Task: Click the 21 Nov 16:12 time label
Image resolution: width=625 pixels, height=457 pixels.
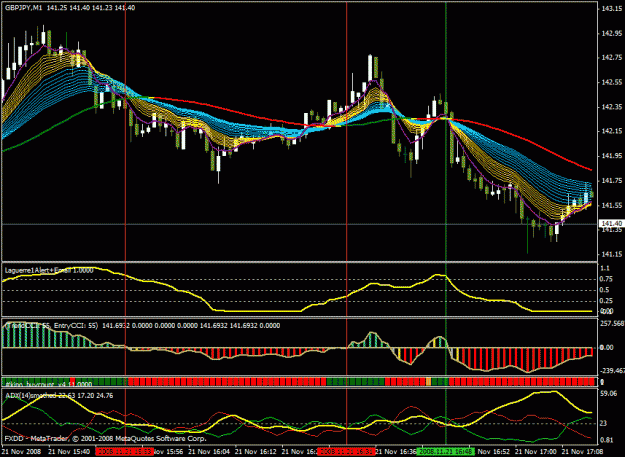Action: [x=256, y=452]
